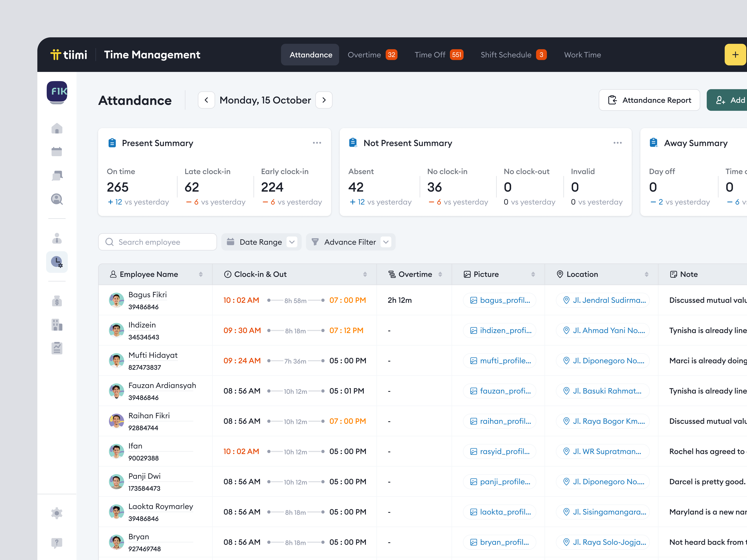Image resolution: width=747 pixels, height=560 pixels.
Task: Click the Search employee input field
Action: click(x=157, y=242)
